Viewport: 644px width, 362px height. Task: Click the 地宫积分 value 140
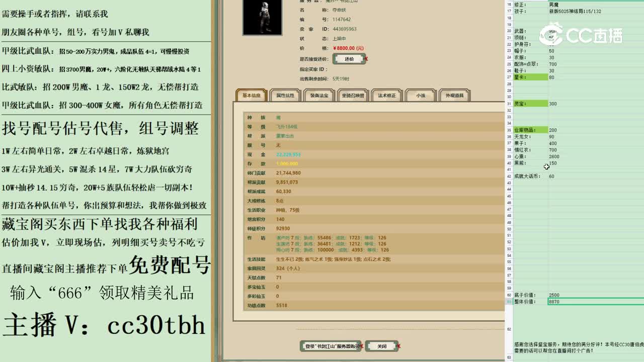point(280,219)
